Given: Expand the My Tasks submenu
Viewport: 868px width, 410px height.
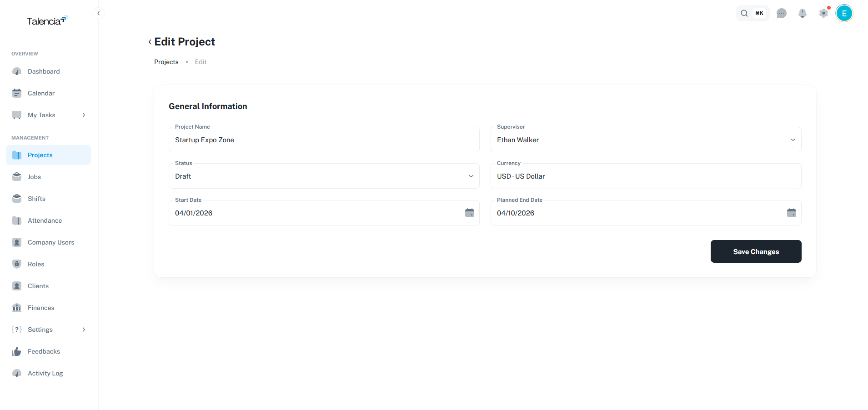Looking at the screenshot, I should [84, 115].
